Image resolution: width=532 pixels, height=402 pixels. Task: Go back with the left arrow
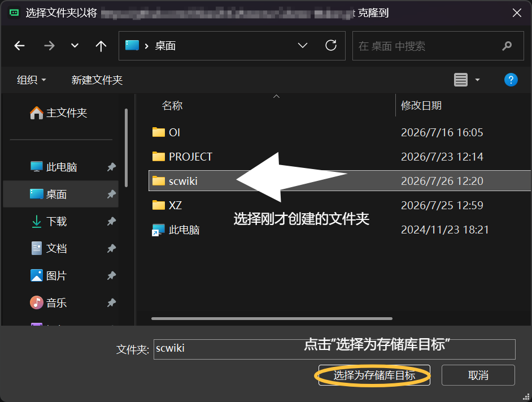pos(19,46)
